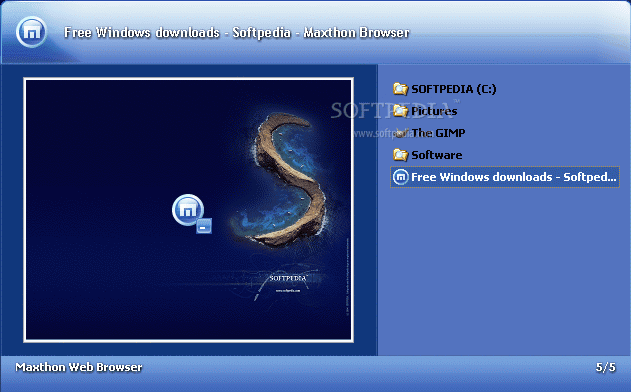Image resolution: width=631 pixels, height=392 pixels.
Task: Click the Maxthon logo in the header
Action: (31, 32)
